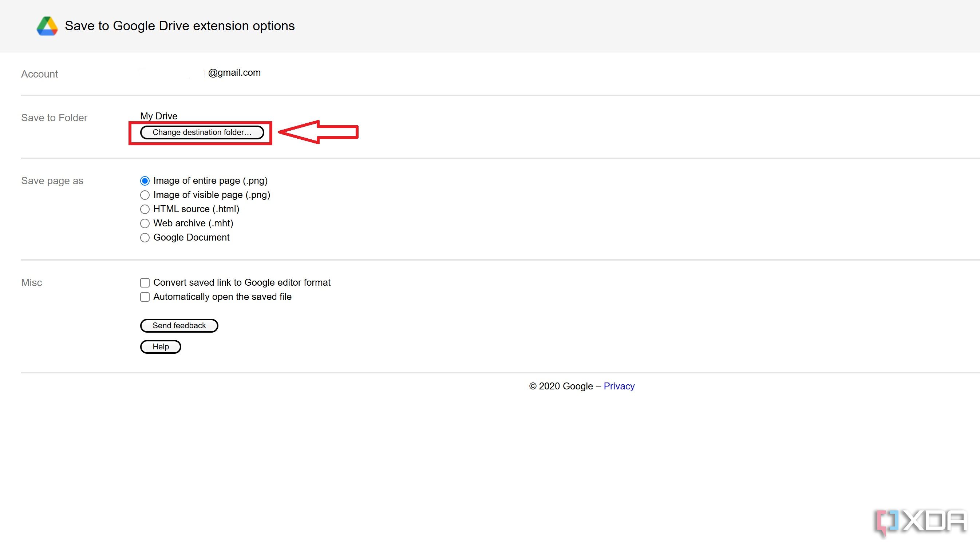Click the Send feedback button
980x551 pixels.
[x=179, y=325]
